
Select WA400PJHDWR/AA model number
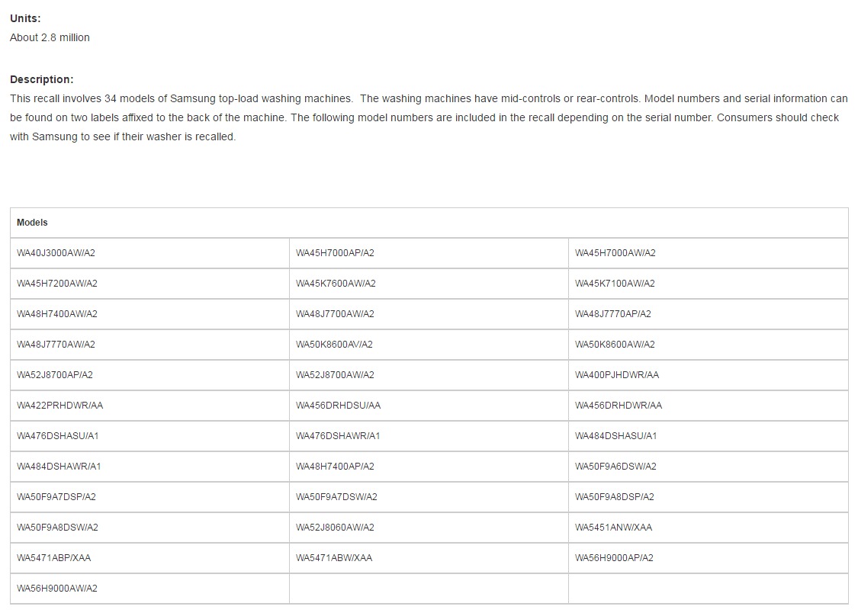617,375
